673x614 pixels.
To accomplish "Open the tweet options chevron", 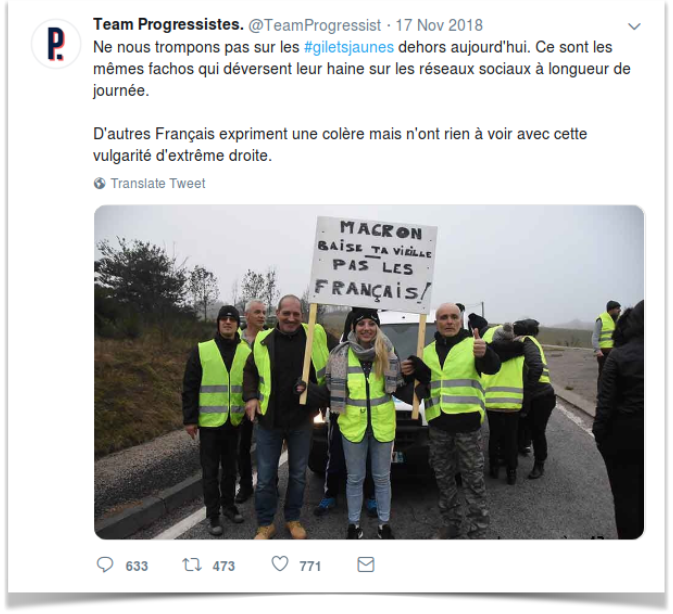I will coord(634,27).
